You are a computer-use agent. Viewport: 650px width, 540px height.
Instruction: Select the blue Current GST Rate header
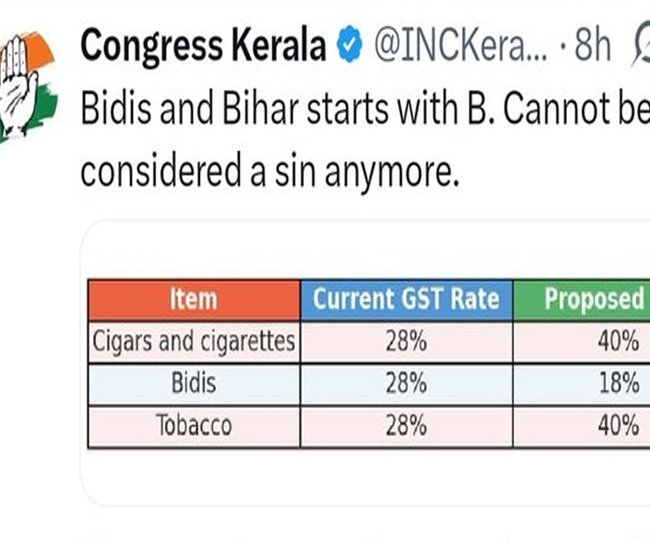pyautogui.click(x=406, y=299)
